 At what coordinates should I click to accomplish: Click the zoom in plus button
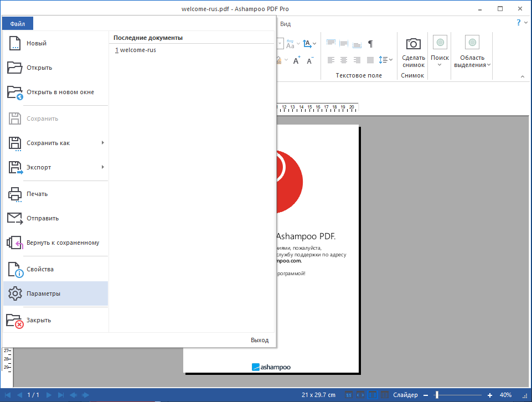tap(489, 395)
